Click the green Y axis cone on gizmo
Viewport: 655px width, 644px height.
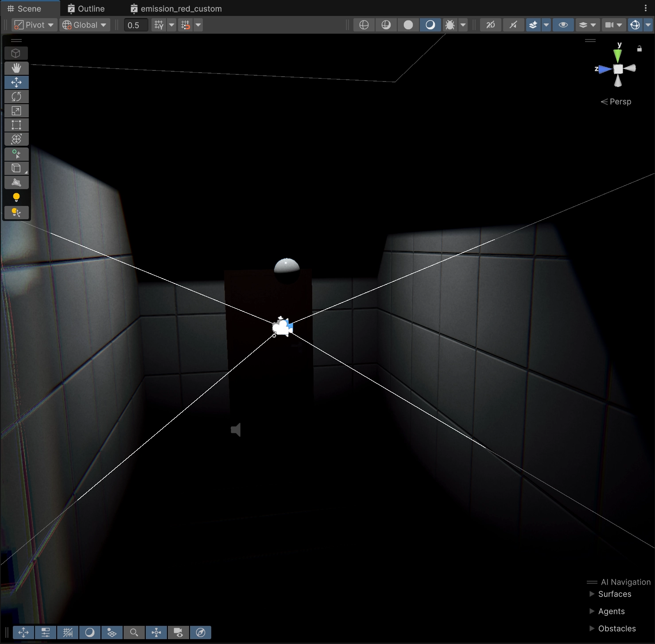(x=617, y=55)
